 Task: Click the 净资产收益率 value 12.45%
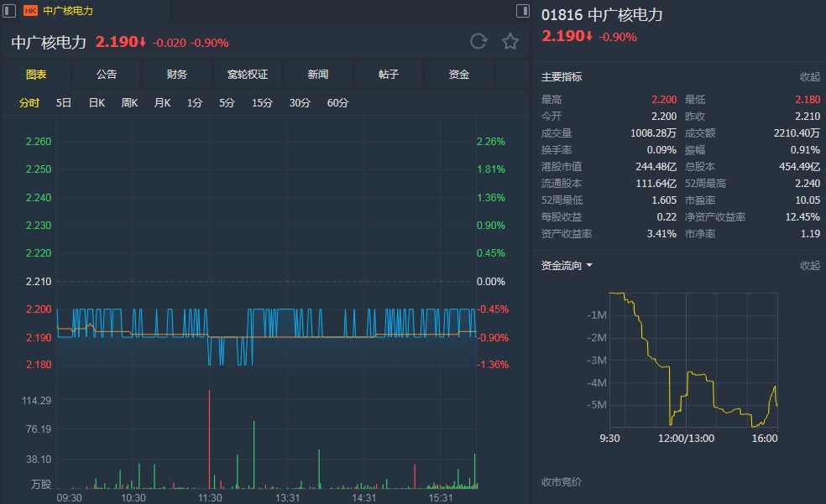coord(802,216)
